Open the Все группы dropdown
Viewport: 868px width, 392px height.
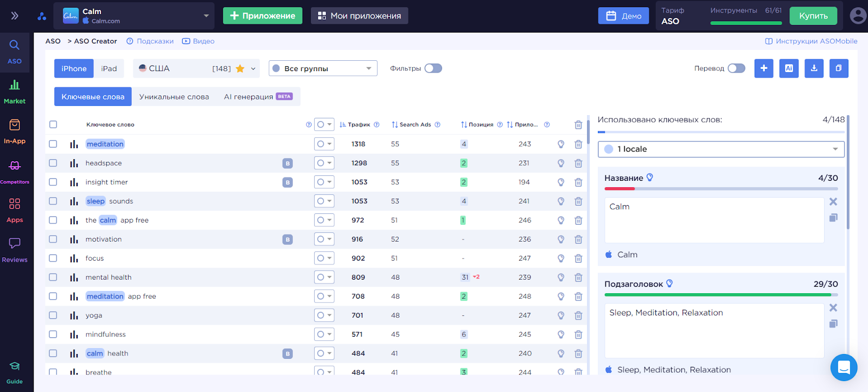click(x=323, y=68)
